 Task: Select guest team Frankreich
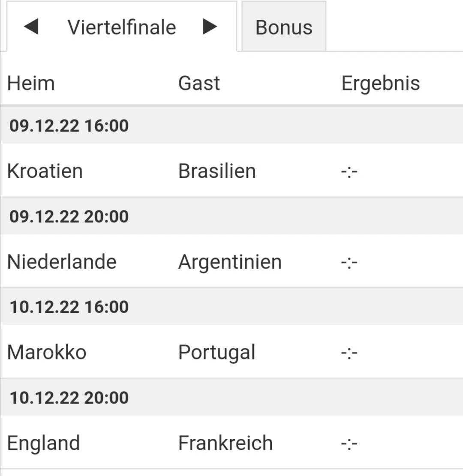point(225,443)
